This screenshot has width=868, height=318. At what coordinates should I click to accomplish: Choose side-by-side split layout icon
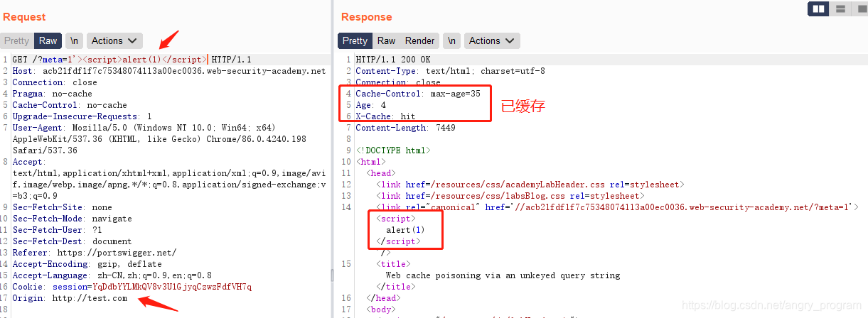coord(818,9)
